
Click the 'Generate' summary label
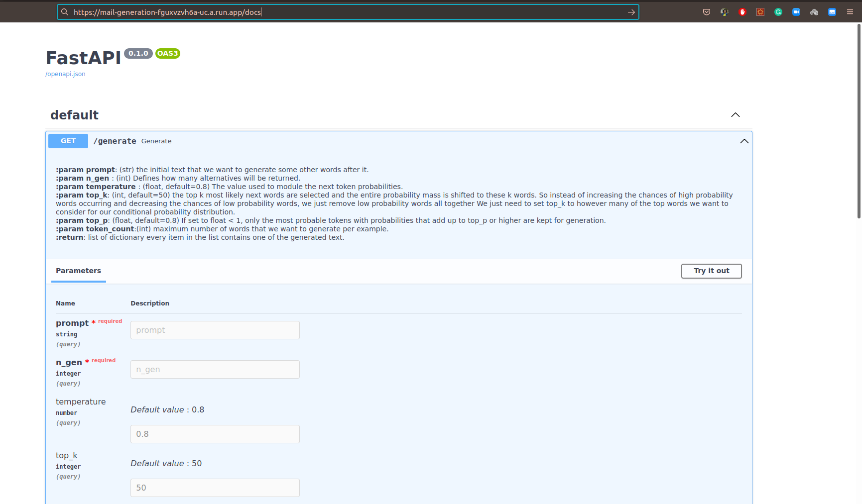point(156,141)
